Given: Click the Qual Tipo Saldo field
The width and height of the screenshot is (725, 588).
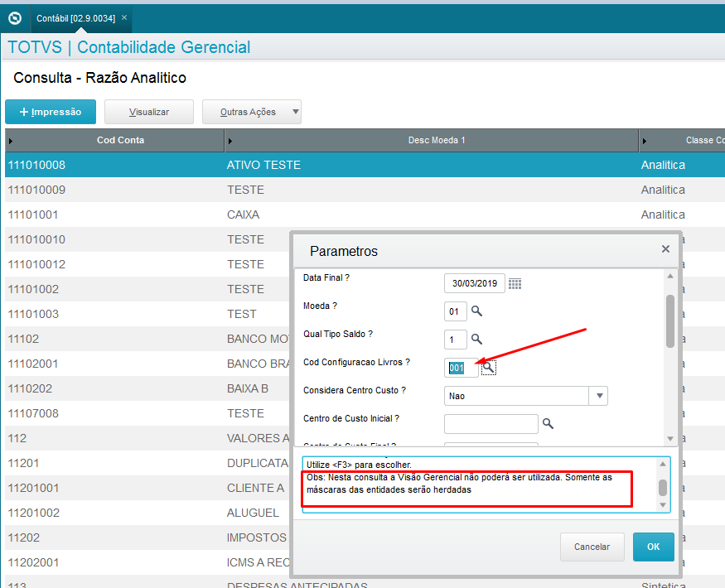Looking at the screenshot, I should [x=456, y=340].
